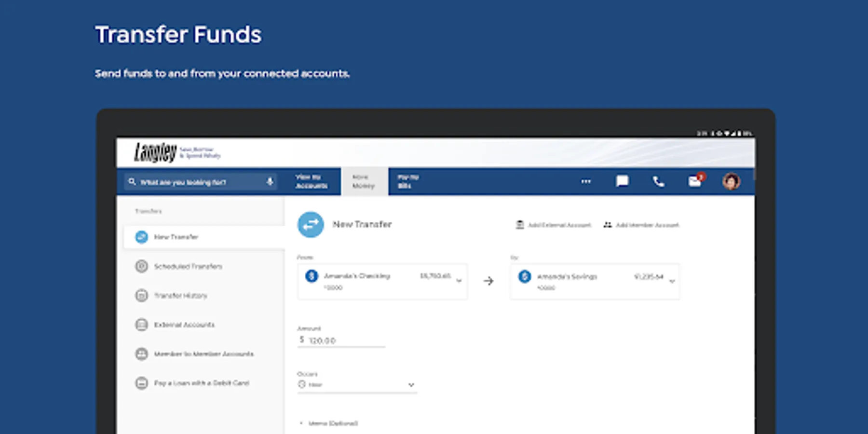Click the 'Transfer Funds' heading text
Screen dimensions: 868x434
pyautogui.click(x=178, y=35)
